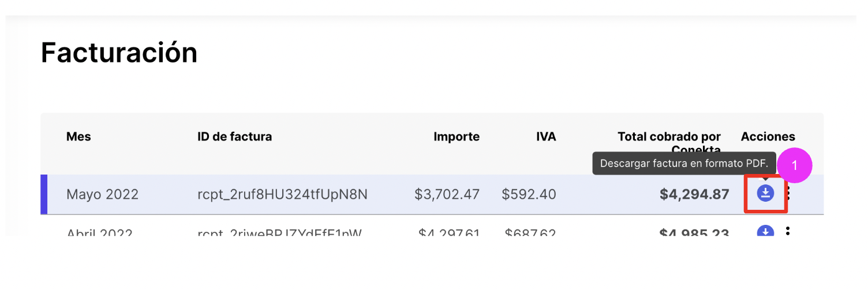
Task: Click invoice ID rcpt_2ruf8HU324tfUpN8N
Action: point(282,194)
